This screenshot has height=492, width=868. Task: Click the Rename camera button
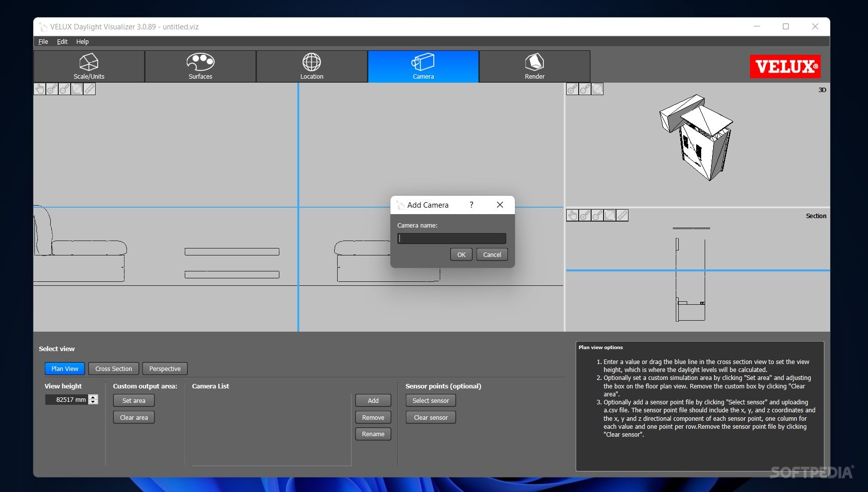click(x=373, y=434)
